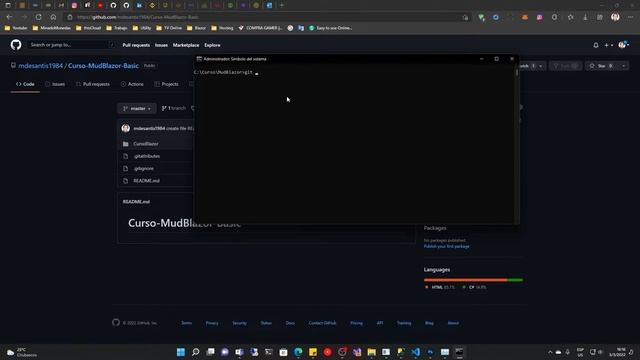Open Visual Studio Code from taskbar

click(x=416, y=352)
